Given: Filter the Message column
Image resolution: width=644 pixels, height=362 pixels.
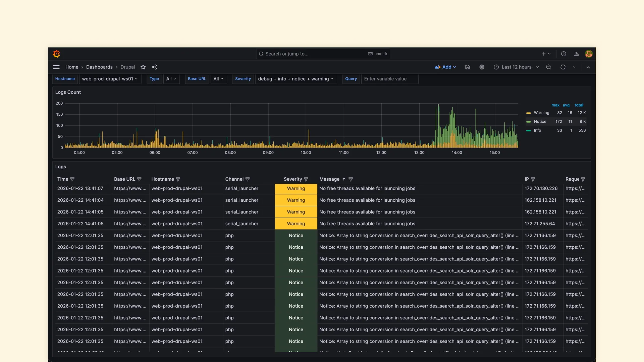Looking at the screenshot, I should [x=351, y=179].
